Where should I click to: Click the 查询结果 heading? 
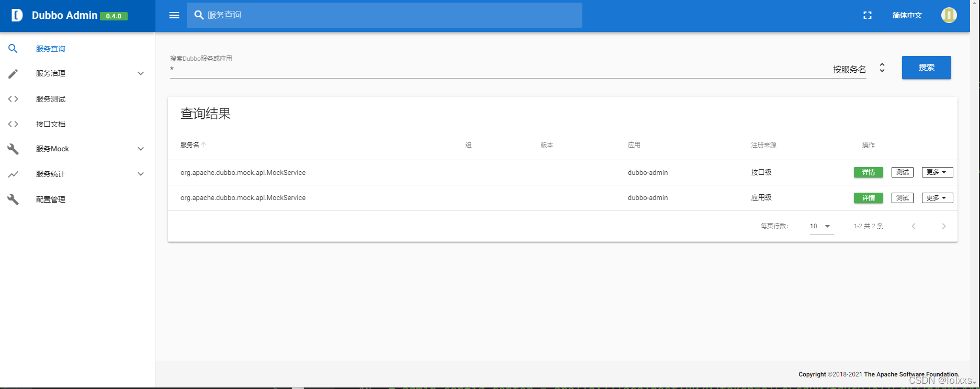[206, 114]
